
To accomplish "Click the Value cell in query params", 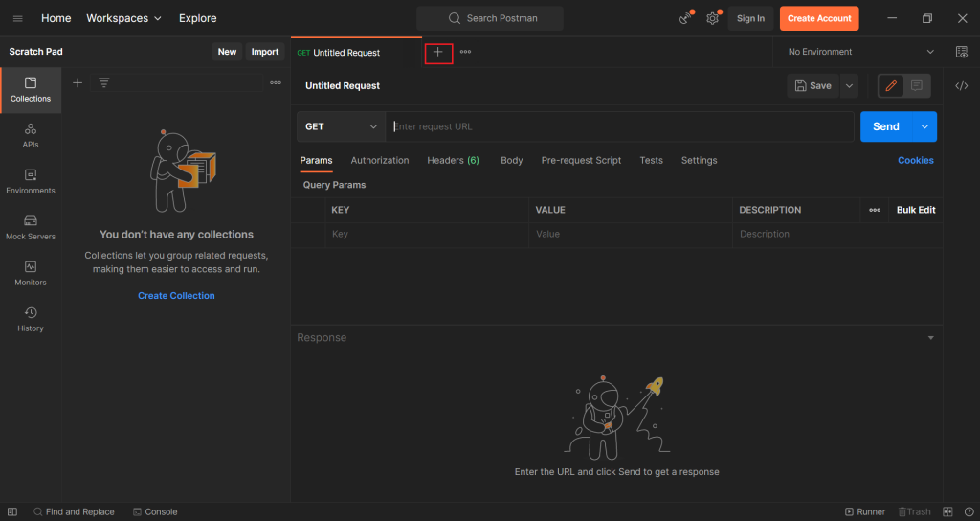I will (631, 235).
